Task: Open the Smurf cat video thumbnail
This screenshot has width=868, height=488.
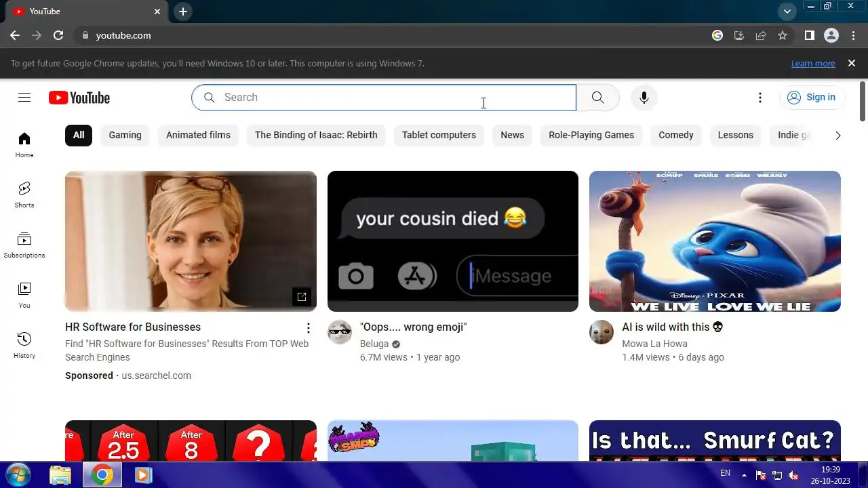Action: pyautogui.click(x=715, y=241)
